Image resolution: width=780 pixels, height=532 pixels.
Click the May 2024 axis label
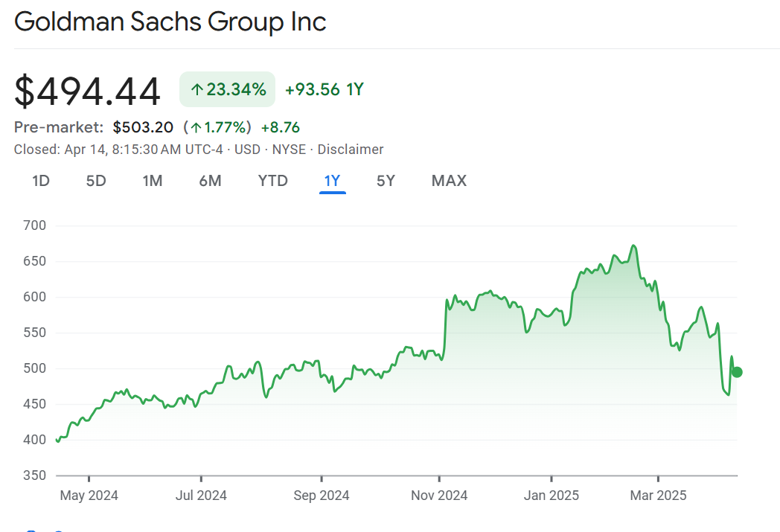89,496
